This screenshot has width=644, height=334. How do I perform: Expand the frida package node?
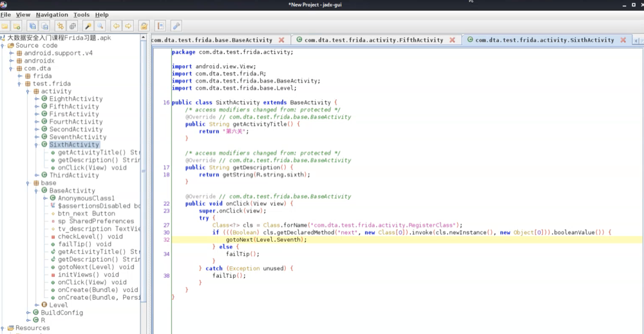tap(19, 76)
